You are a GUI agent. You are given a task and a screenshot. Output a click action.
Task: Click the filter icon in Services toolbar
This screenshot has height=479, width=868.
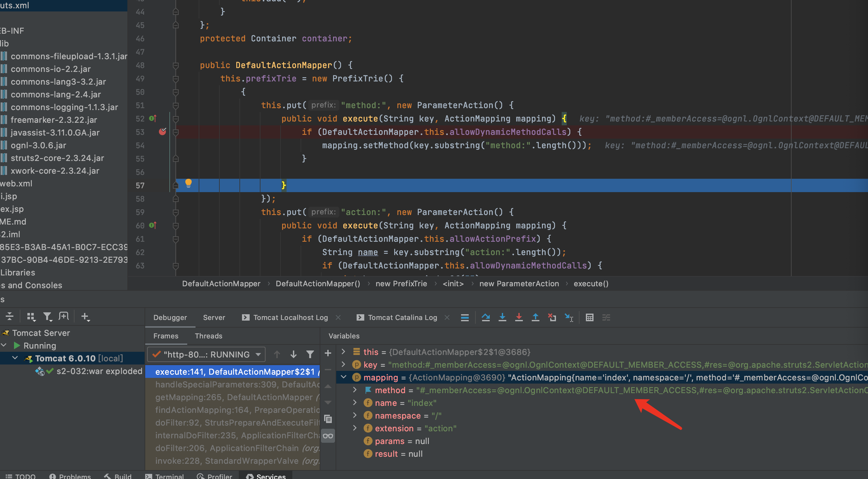[47, 316]
